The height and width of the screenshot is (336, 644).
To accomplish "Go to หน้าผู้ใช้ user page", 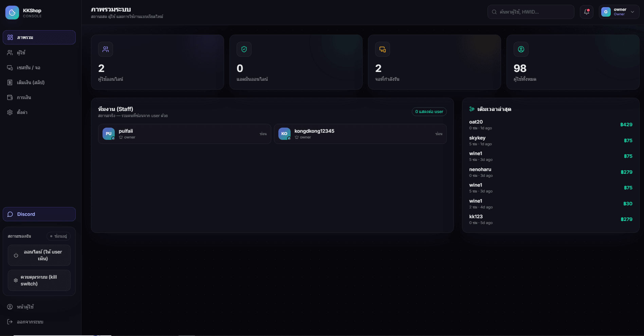I will point(39,307).
